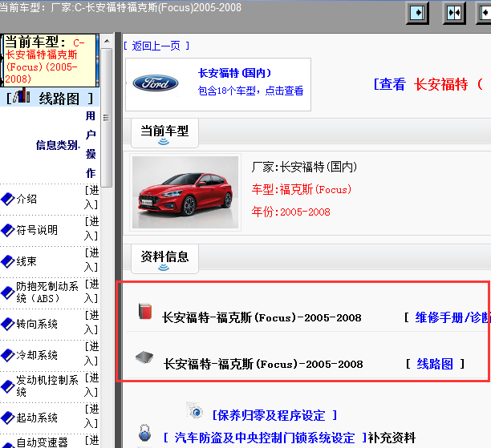Select 起动系统 in the sidebar list

[37, 418]
